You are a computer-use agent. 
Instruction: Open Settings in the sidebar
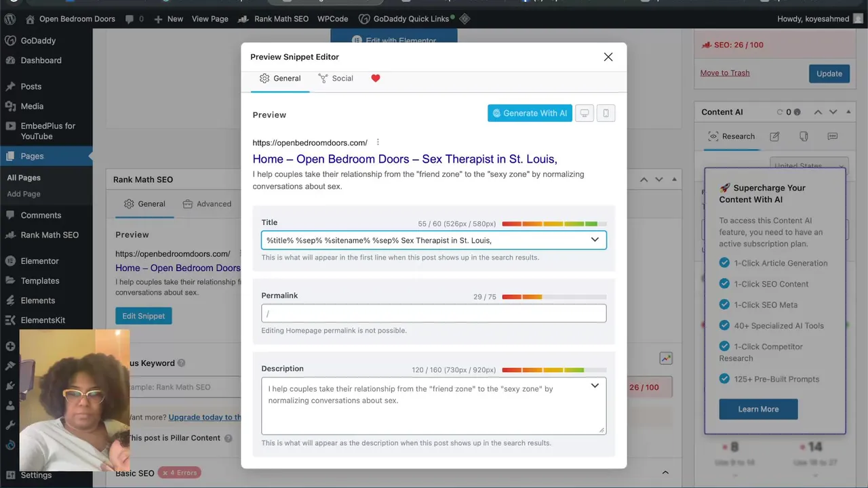pos(36,475)
